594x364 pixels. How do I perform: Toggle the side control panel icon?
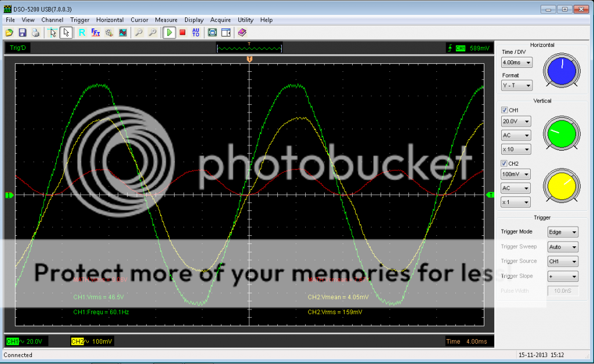tap(226, 32)
